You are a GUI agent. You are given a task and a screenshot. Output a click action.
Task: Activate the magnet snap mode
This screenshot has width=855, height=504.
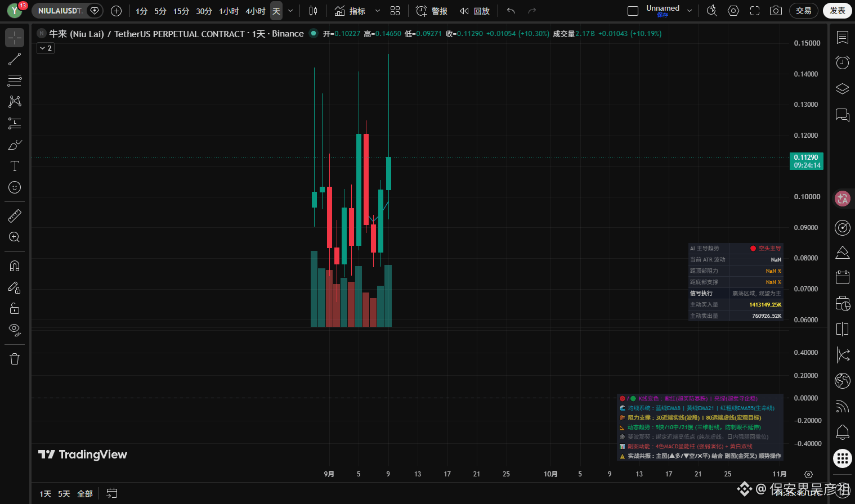(x=15, y=265)
